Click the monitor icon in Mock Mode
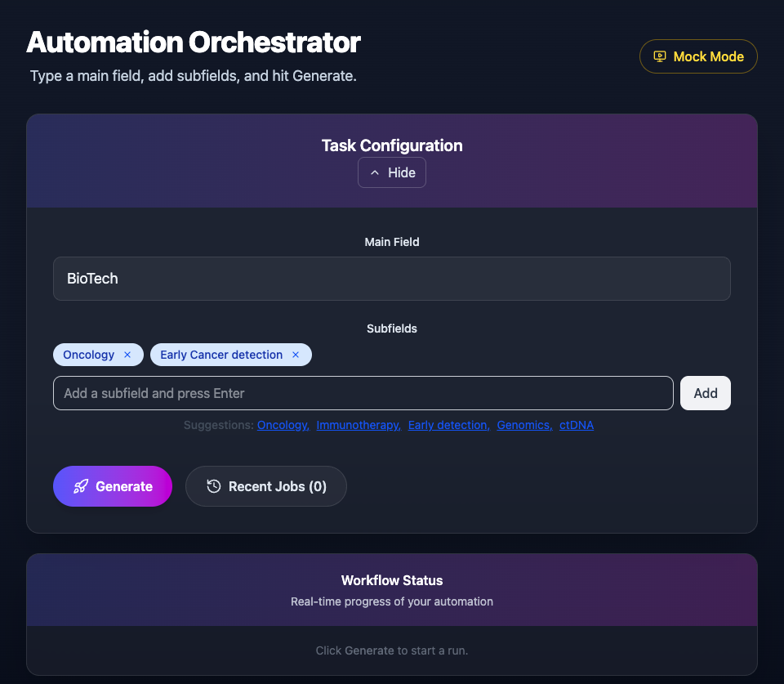The width and height of the screenshot is (784, 684). (x=660, y=56)
